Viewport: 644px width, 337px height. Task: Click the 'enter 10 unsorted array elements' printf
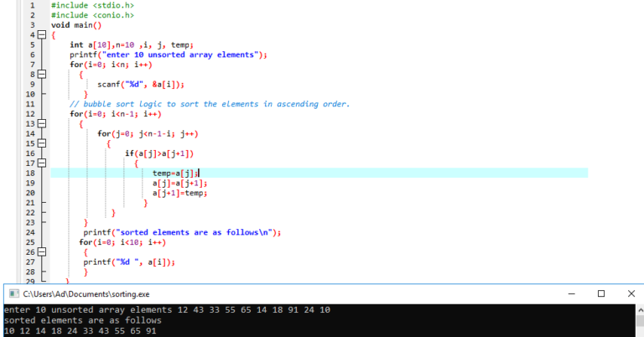[169, 54]
